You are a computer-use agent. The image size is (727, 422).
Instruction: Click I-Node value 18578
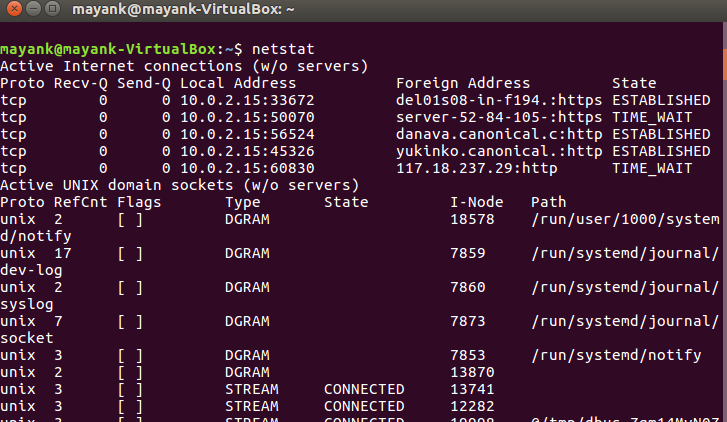pyautogui.click(x=472, y=219)
